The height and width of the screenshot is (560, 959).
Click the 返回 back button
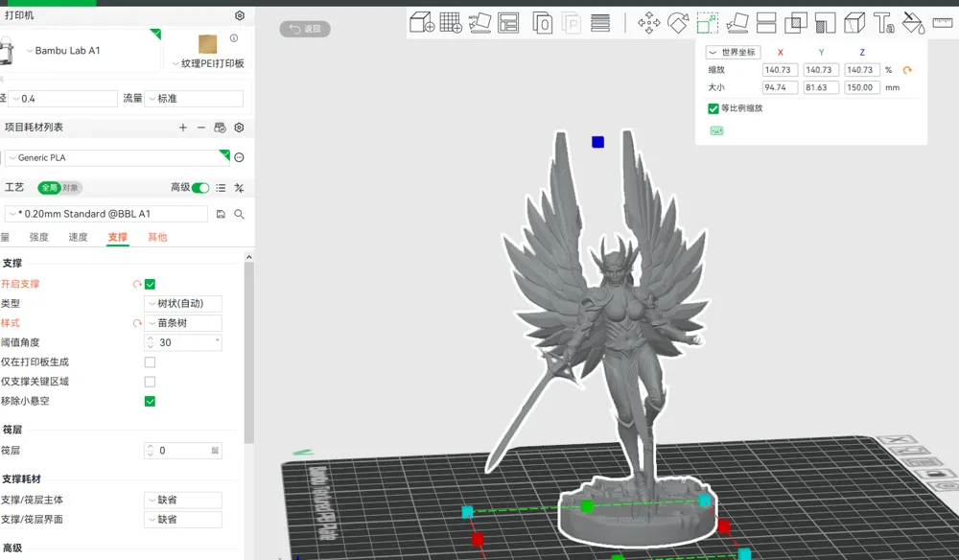click(305, 29)
